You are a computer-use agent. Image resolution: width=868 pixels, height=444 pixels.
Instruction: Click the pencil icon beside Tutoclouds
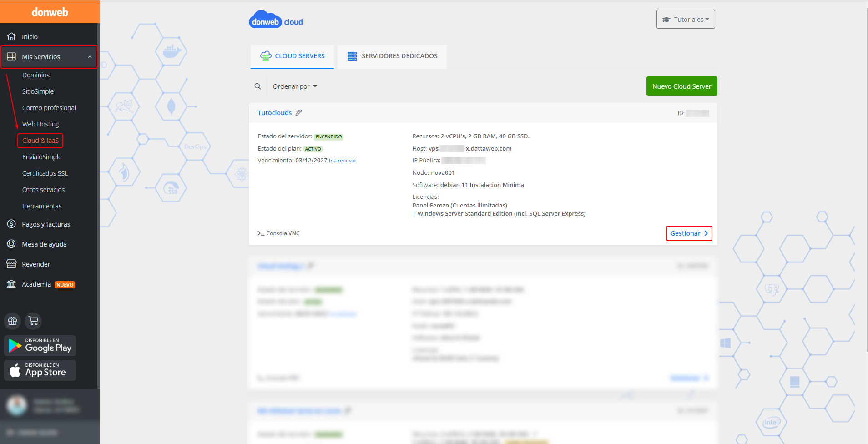[x=298, y=113]
